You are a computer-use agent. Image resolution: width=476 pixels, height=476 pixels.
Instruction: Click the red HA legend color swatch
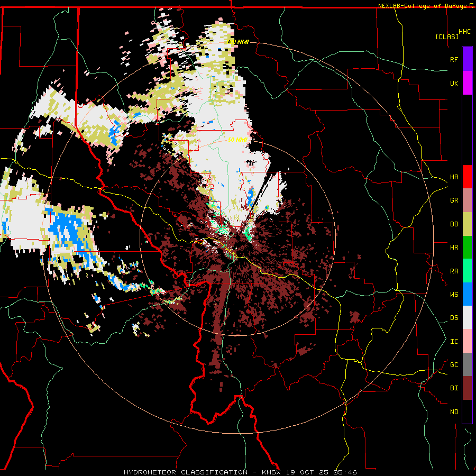(467, 177)
